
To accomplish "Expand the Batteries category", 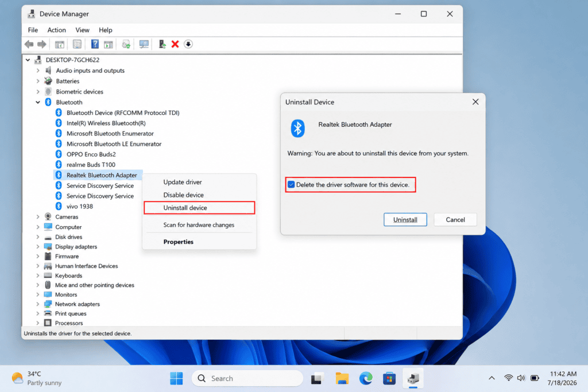I will point(38,81).
